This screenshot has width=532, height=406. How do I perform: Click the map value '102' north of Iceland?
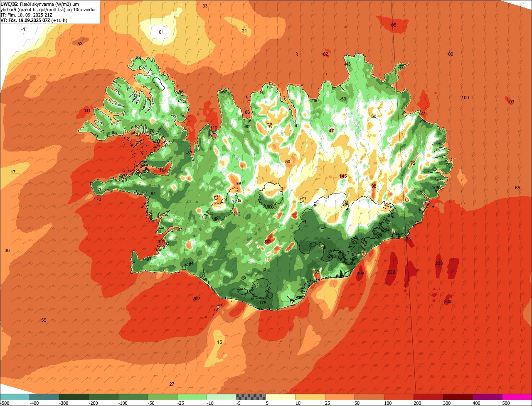pos(324,54)
